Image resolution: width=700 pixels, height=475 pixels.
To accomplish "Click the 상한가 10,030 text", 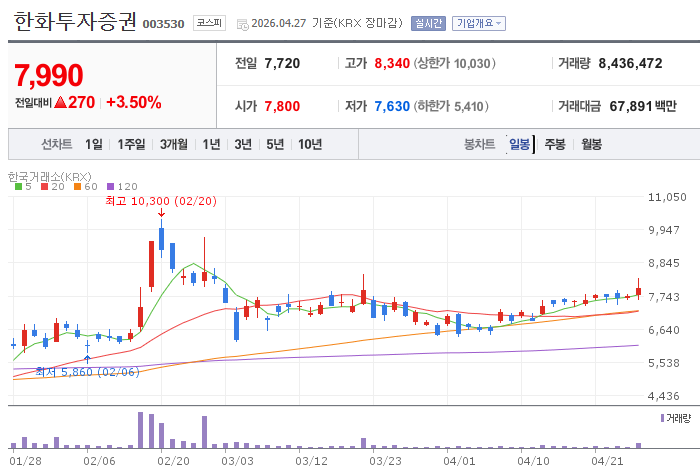I will point(454,63).
